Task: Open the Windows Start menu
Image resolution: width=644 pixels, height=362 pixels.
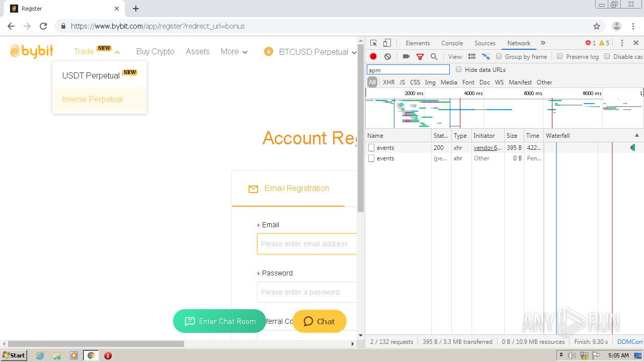Action: point(14,355)
